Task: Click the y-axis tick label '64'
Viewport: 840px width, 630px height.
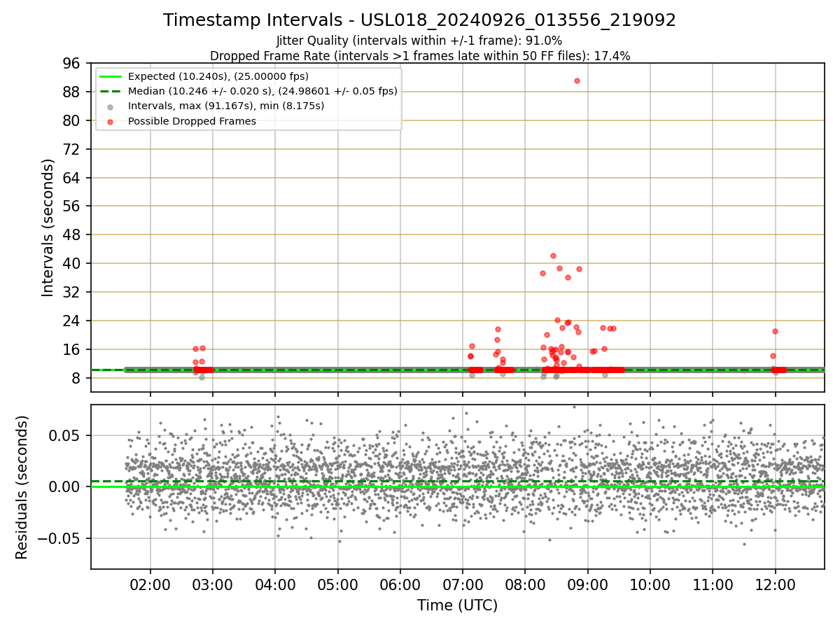Action: click(72, 178)
